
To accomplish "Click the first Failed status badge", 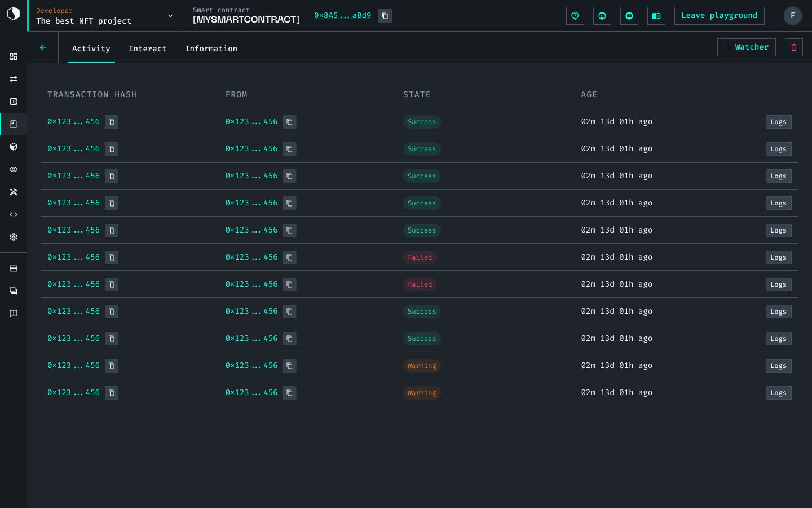I will tap(420, 257).
